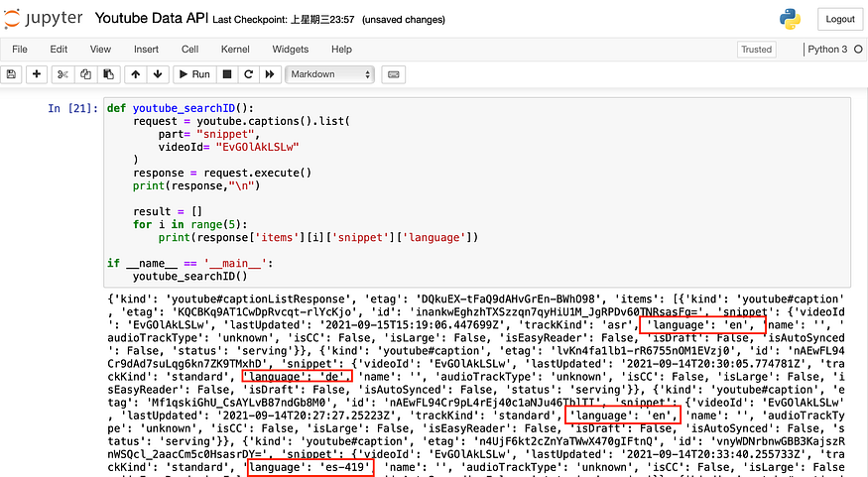Viewport: 868px width, 477px height.
Task: Click the Python 3 kernel name
Action: 827,50
